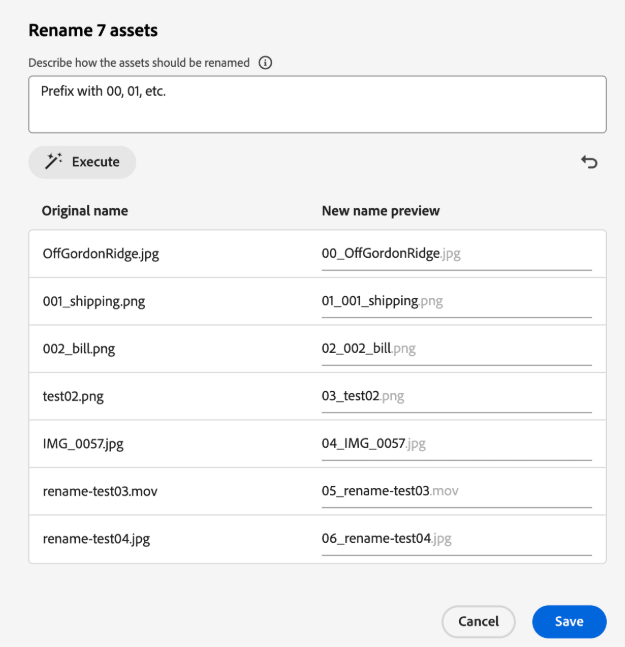The height and width of the screenshot is (647, 625).
Task: Edit the 05_rename-test03 new name field
Action: pos(456,491)
